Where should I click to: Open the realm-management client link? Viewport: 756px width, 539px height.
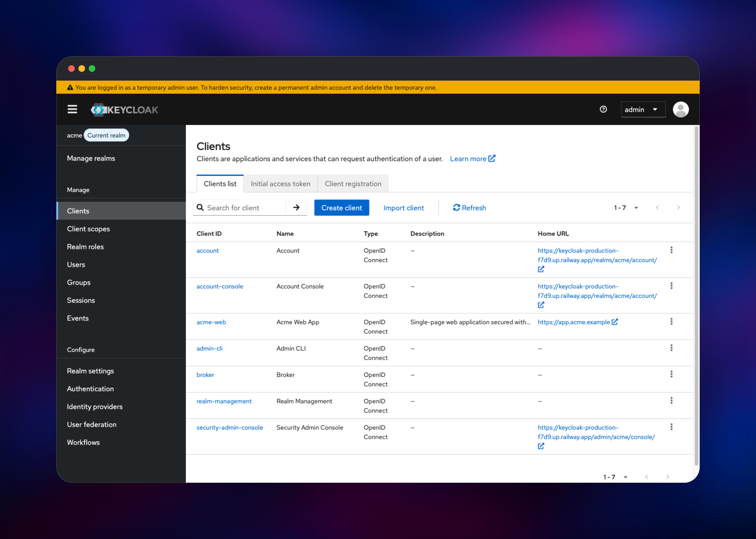[x=224, y=401]
